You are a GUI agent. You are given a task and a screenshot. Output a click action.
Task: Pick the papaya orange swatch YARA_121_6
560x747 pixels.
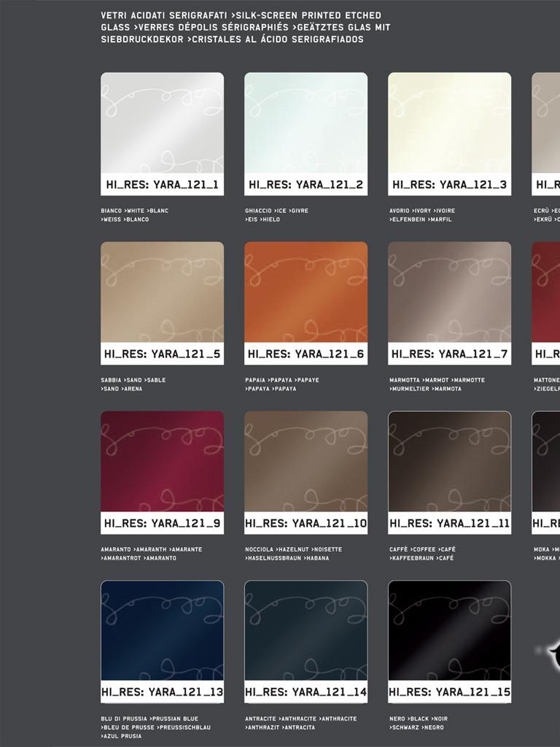pos(306,292)
